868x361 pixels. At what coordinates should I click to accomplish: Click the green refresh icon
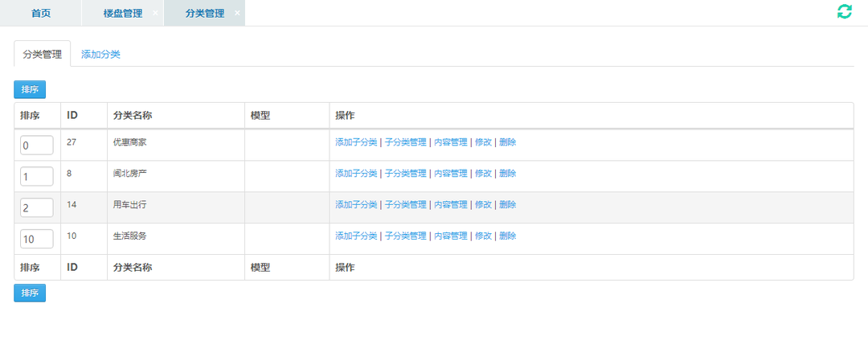[844, 11]
